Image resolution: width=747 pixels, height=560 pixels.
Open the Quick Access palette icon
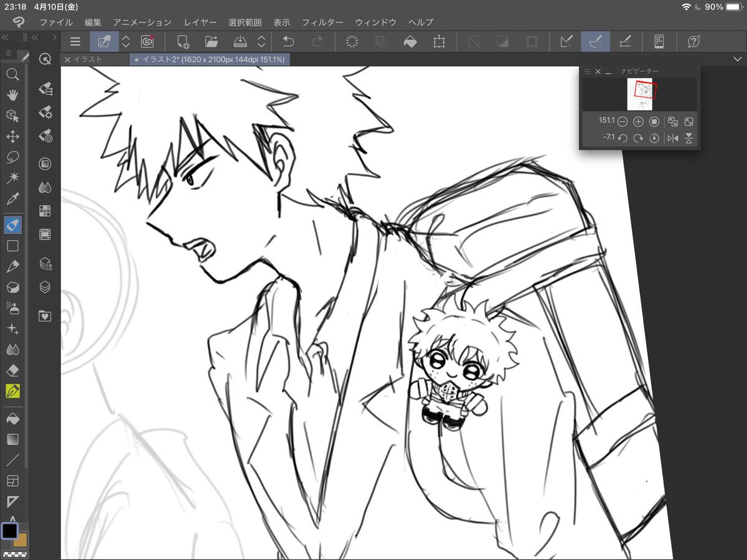pos(45,58)
